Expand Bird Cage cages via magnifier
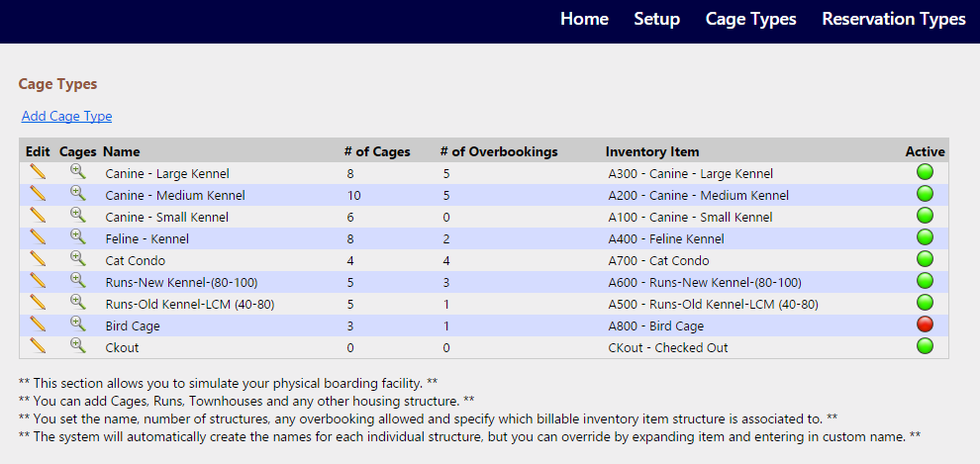Screen dimensions: 980x464 click(x=77, y=325)
